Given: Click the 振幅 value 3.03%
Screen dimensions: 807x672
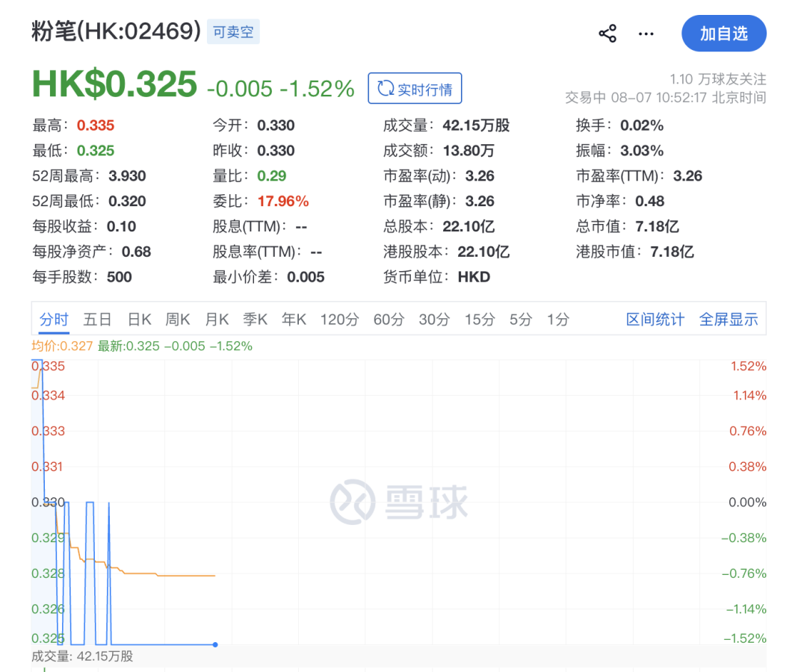Looking at the screenshot, I should (x=642, y=151).
